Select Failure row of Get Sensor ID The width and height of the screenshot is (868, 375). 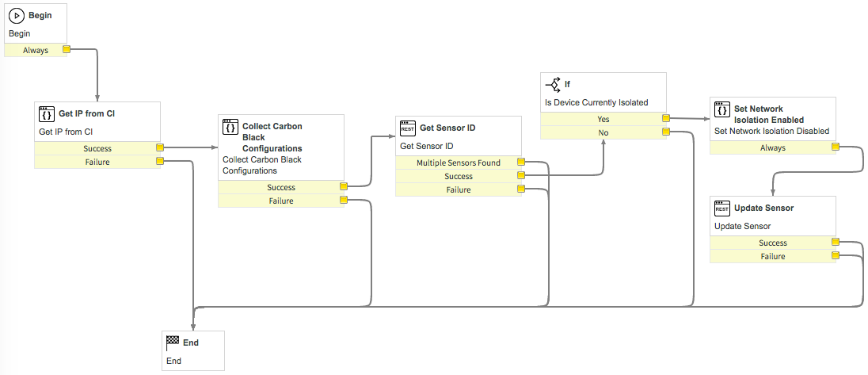click(459, 189)
